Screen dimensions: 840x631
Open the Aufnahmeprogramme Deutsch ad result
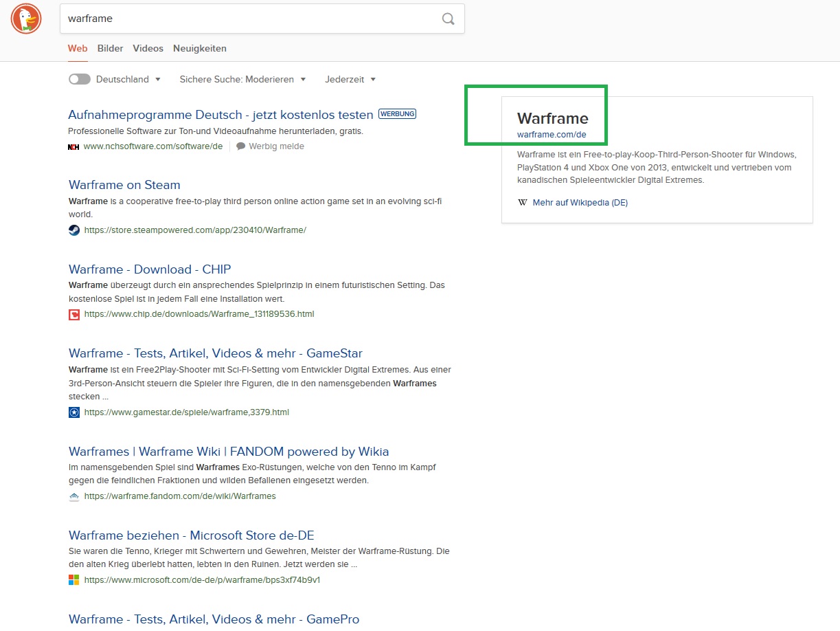(220, 114)
